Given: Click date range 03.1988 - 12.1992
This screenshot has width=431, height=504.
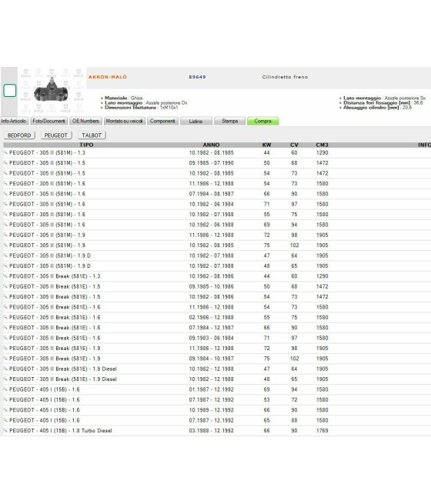Looking at the screenshot, I should coord(211,431).
